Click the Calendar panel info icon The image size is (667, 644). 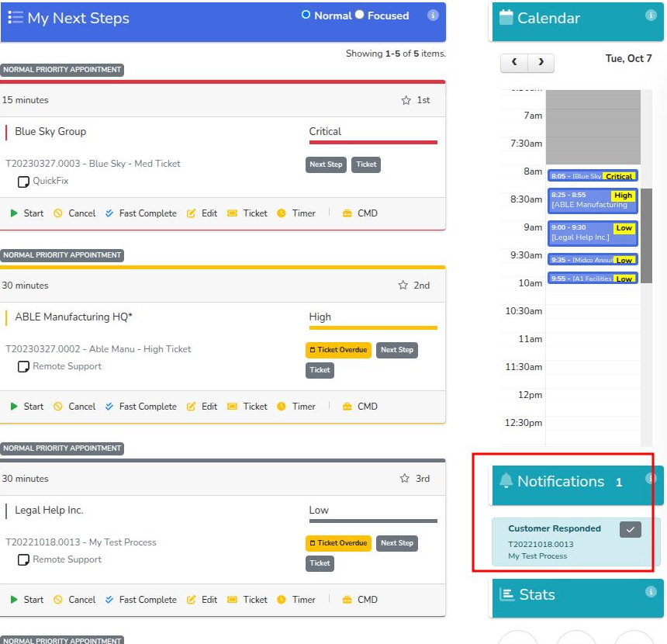(651, 16)
